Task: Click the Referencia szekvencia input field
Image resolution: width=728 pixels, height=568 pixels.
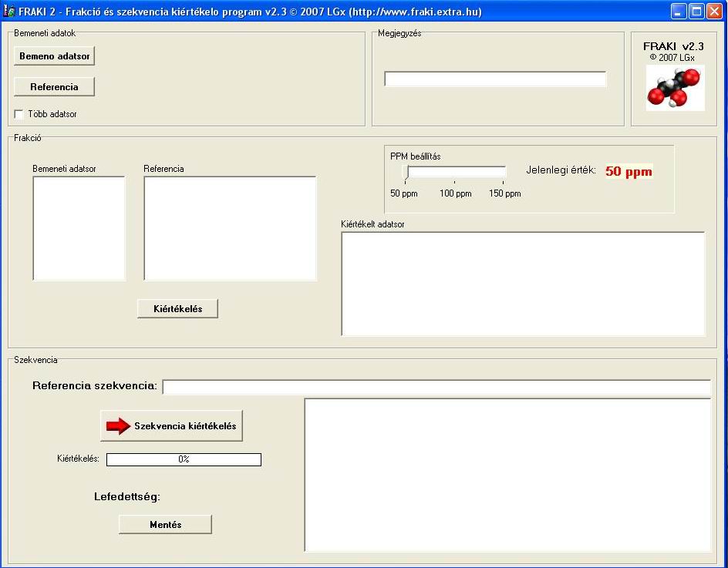Action: (x=436, y=387)
